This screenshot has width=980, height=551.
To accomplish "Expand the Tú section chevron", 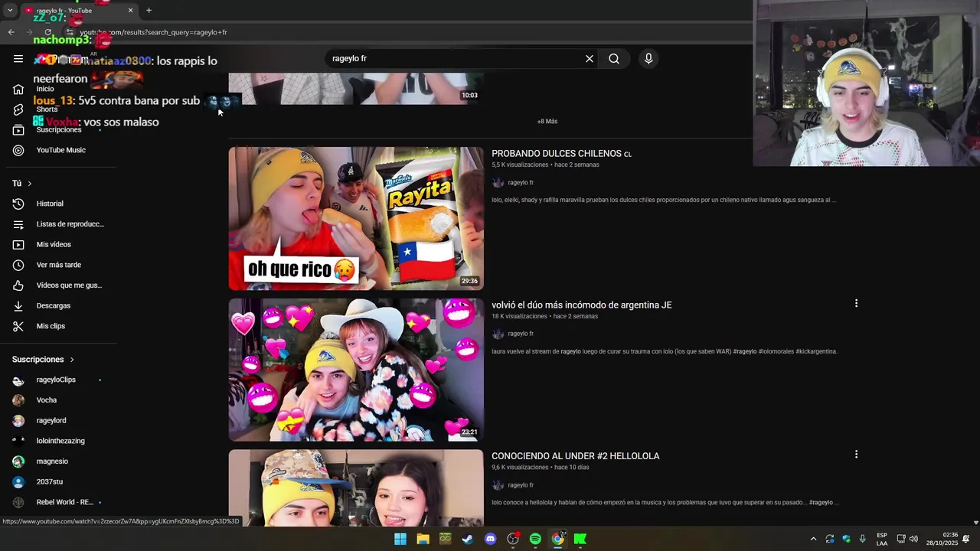I will tap(30, 184).
